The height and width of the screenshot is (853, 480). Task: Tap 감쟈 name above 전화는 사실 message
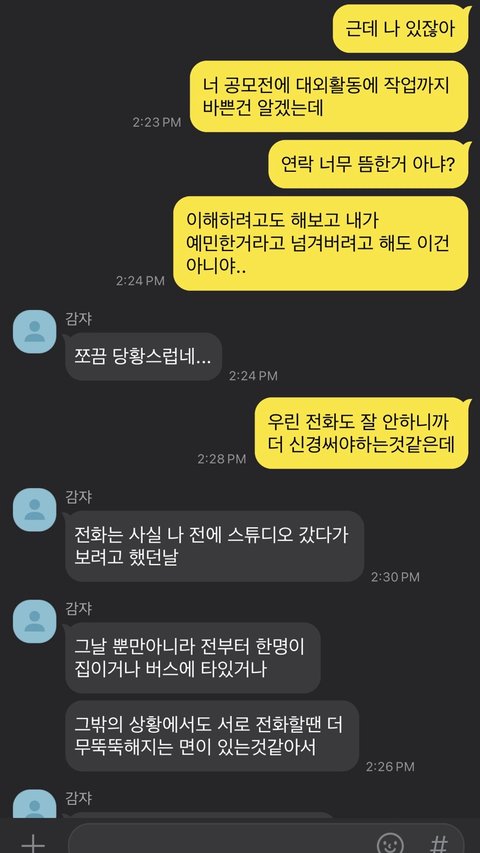(x=79, y=496)
